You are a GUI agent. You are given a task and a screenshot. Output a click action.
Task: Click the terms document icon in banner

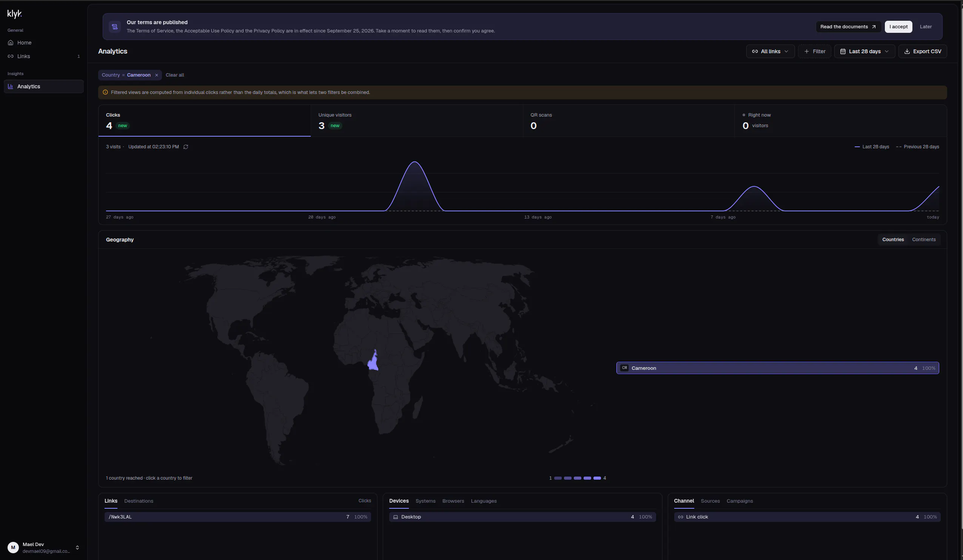click(115, 27)
